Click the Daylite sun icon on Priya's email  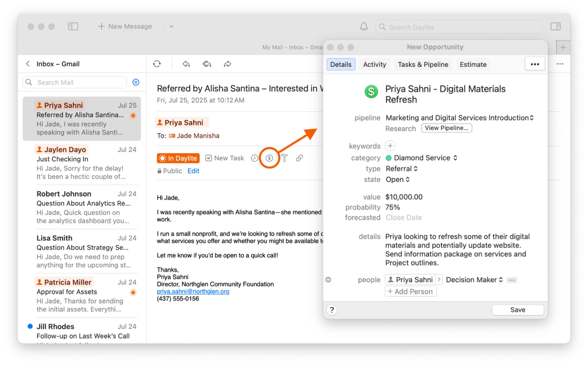(133, 116)
